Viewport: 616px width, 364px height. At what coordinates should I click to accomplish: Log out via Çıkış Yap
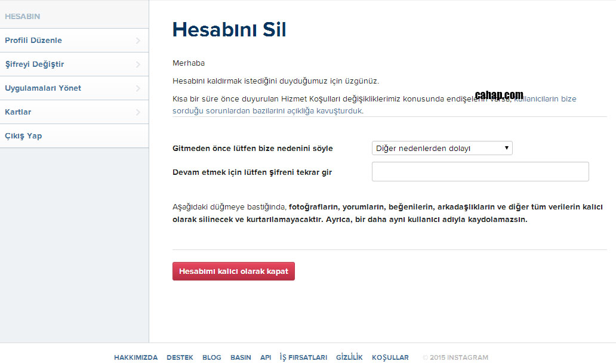[23, 136]
